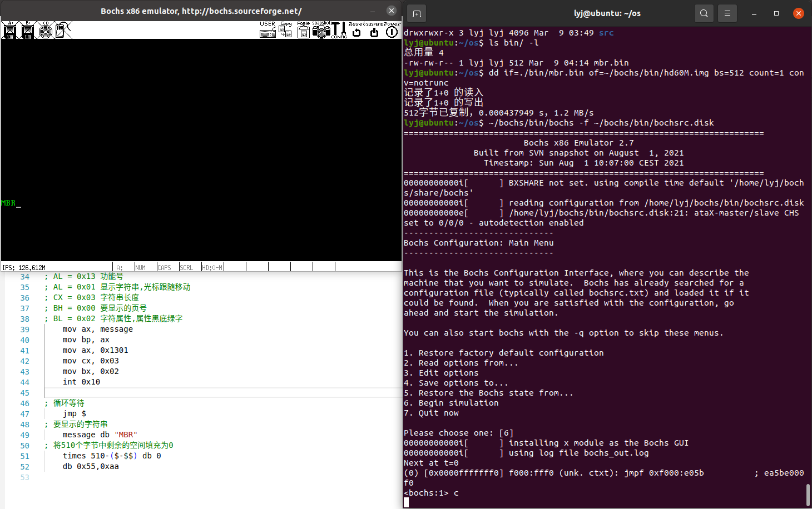The image size is (812, 509).
Task: Click code line 'mov ax, 0x1301'
Action: [x=96, y=350]
